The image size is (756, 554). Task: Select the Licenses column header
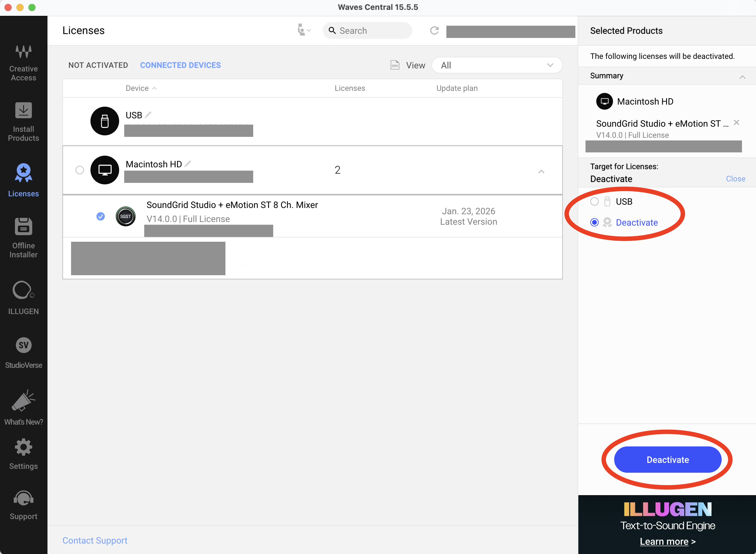pyautogui.click(x=350, y=88)
